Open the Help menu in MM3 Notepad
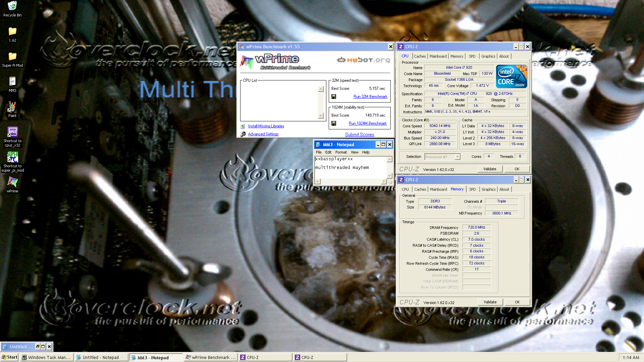The width and height of the screenshot is (644, 362). [x=366, y=152]
